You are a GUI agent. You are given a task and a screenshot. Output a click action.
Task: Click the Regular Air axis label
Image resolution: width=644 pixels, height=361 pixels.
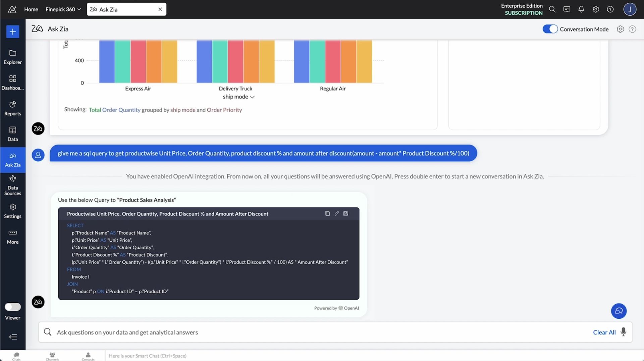pos(333,88)
